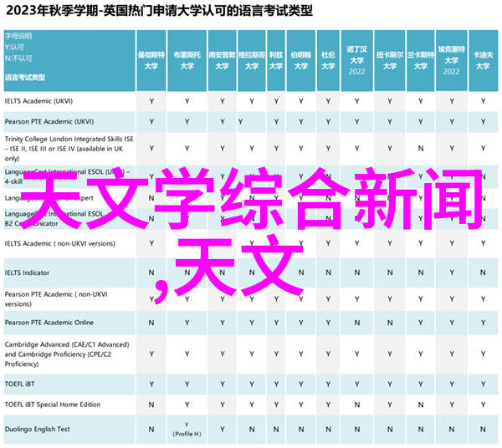Select the Duolingo English Test row label

[37, 429]
